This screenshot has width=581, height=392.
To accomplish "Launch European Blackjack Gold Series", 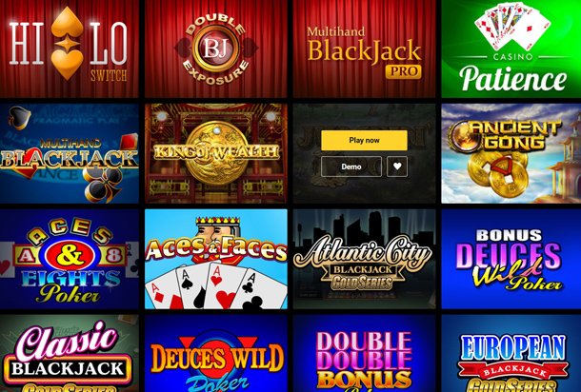I will pyautogui.click(x=511, y=353).
